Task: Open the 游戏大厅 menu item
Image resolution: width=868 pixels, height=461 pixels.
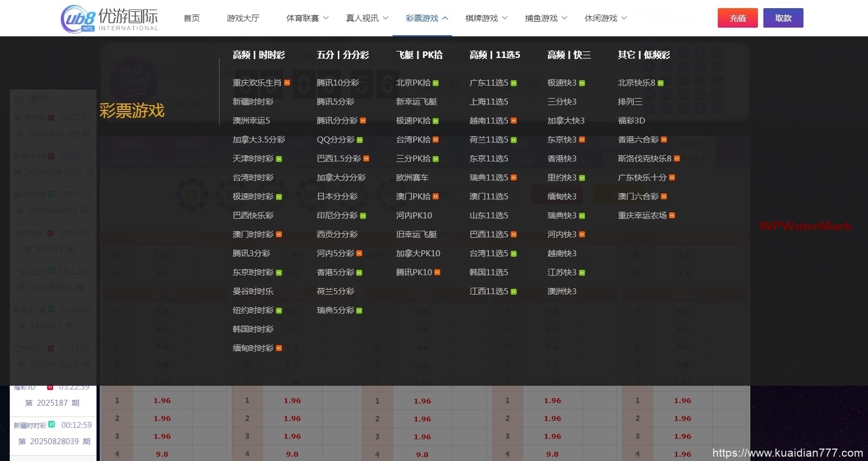Action: (243, 18)
